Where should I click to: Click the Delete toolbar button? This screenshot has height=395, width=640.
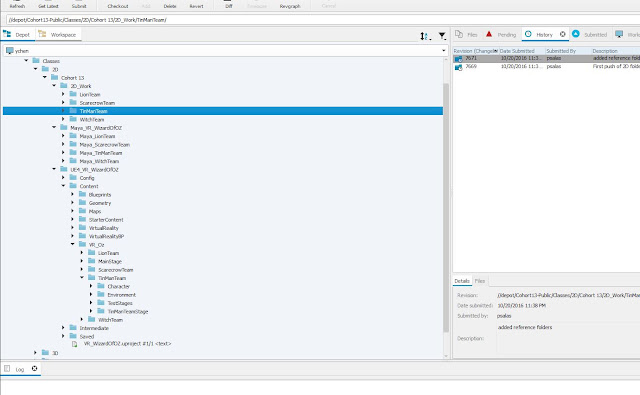pos(170,5)
